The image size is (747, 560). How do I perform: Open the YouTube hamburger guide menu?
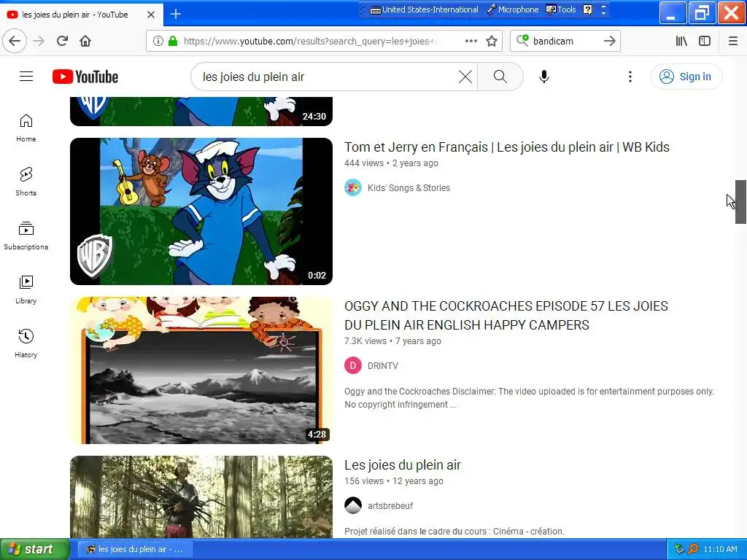tap(26, 76)
